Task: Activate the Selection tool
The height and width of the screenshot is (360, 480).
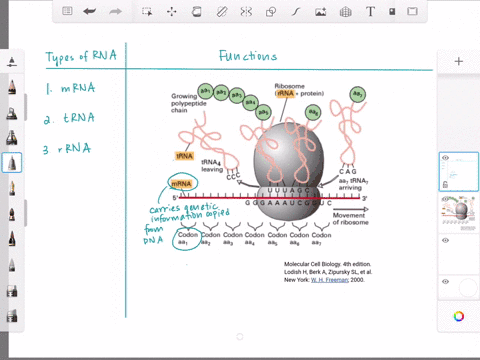Action: click(x=147, y=12)
